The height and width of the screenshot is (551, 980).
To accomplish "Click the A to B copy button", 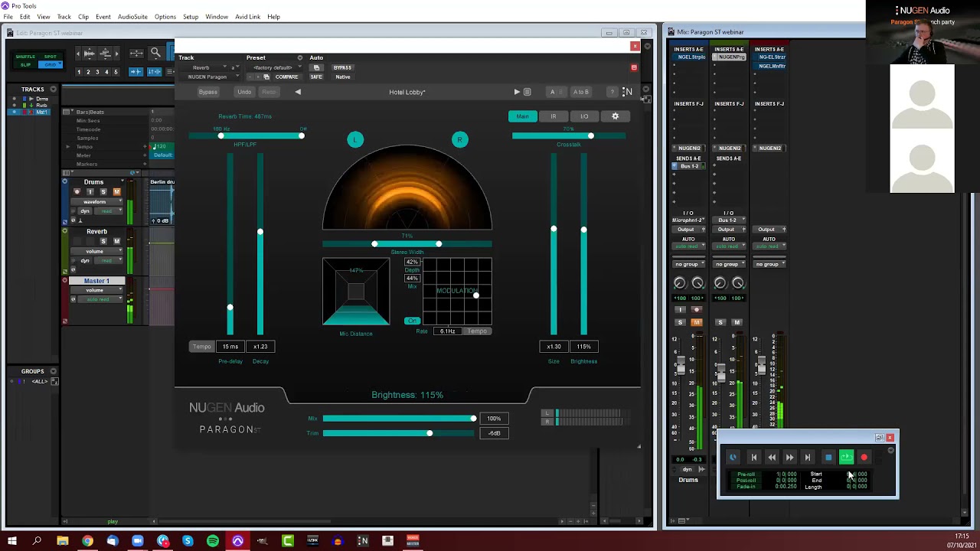I will point(581,92).
